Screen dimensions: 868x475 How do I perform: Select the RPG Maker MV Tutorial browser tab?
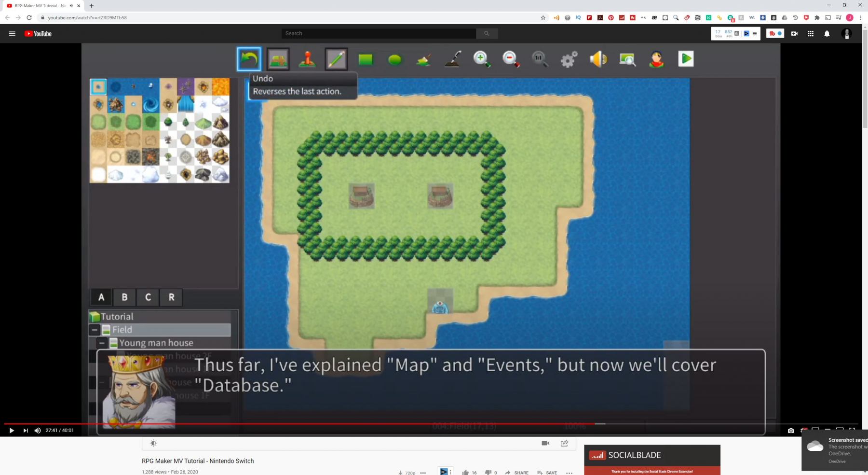click(x=41, y=5)
